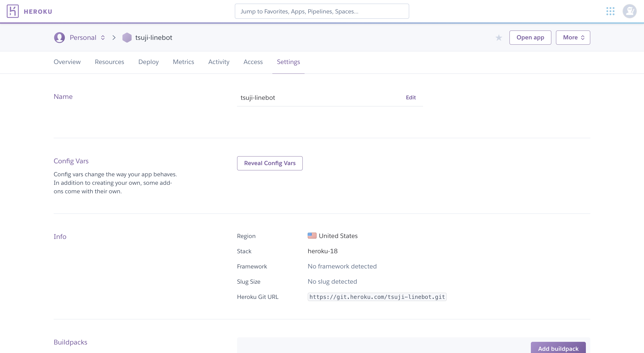This screenshot has width=644, height=353.
Task: Click Edit next to app name
Action: click(411, 98)
